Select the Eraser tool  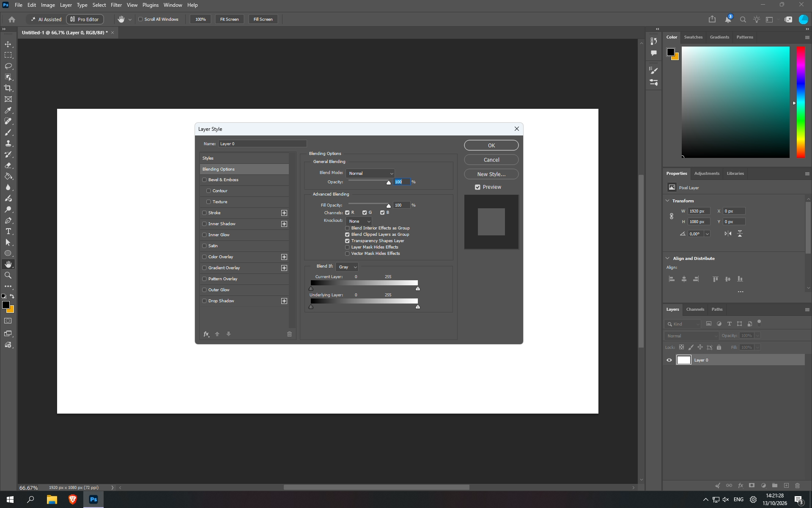(8, 166)
